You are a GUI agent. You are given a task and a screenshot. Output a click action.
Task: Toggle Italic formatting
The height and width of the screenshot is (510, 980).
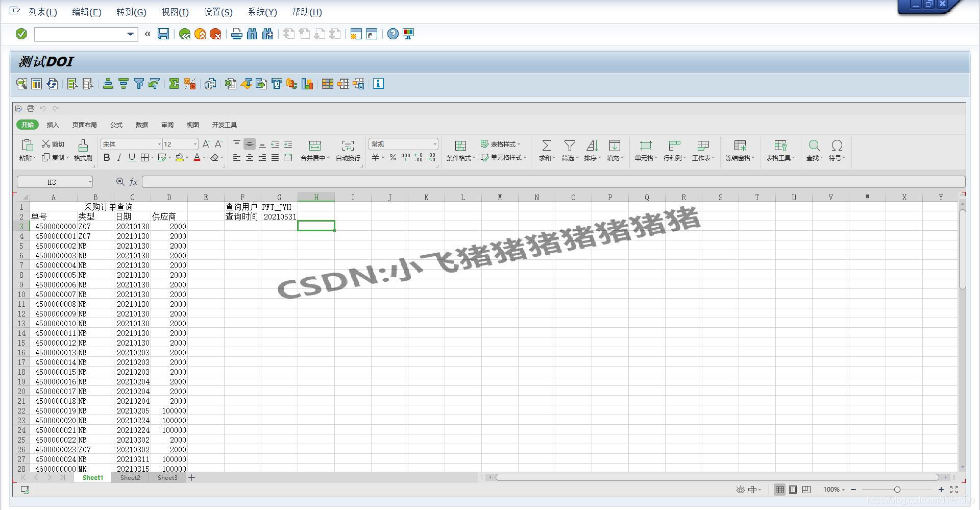[119, 158]
